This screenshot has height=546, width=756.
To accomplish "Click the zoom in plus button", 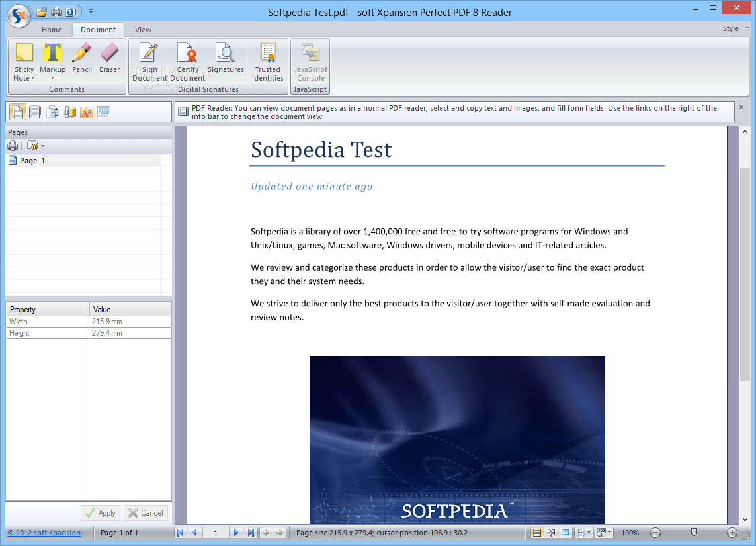I will click(x=732, y=533).
